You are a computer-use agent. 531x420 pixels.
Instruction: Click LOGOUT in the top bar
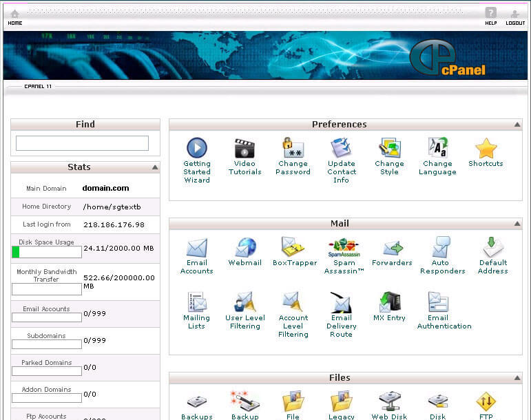515,18
